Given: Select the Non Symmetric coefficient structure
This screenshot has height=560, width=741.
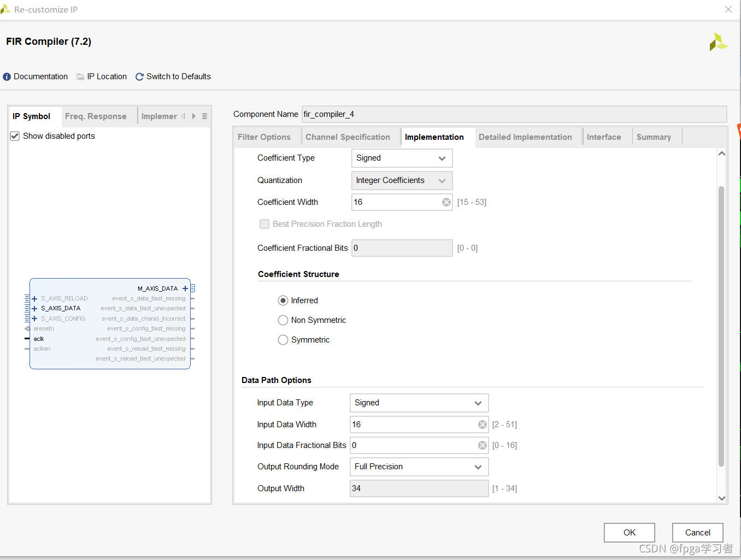Looking at the screenshot, I should [283, 320].
